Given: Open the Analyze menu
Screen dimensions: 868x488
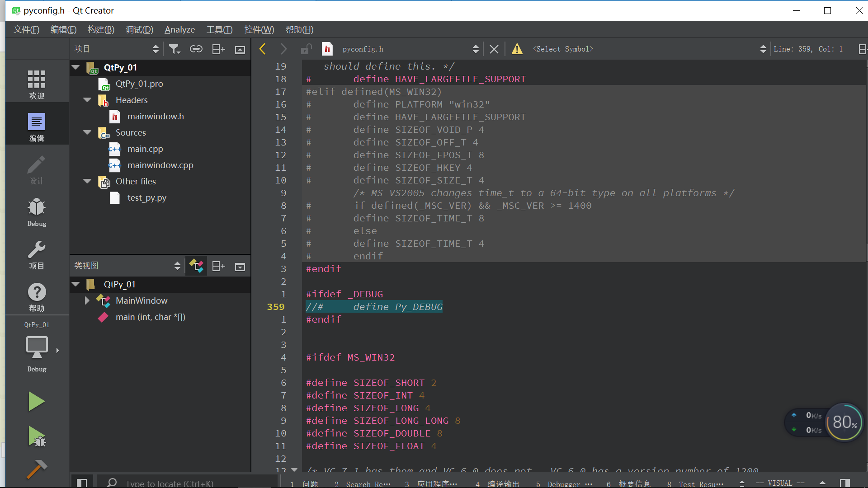Looking at the screenshot, I should (179, 30).
